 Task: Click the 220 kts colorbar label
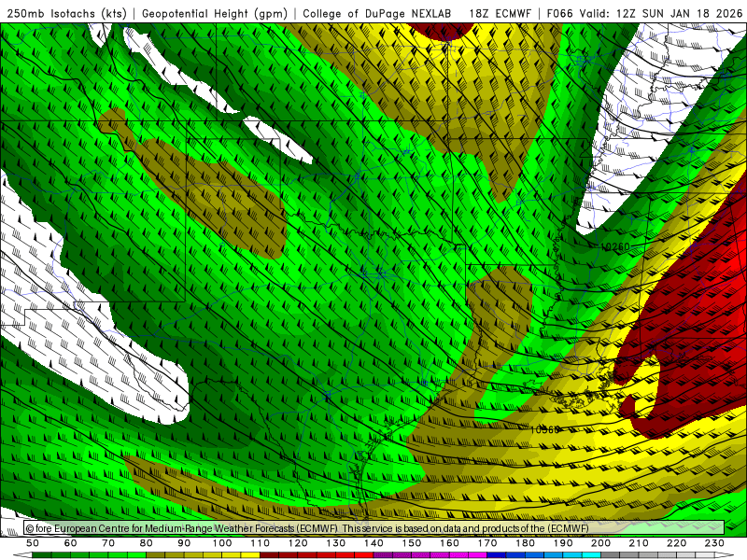click(676, 543)
